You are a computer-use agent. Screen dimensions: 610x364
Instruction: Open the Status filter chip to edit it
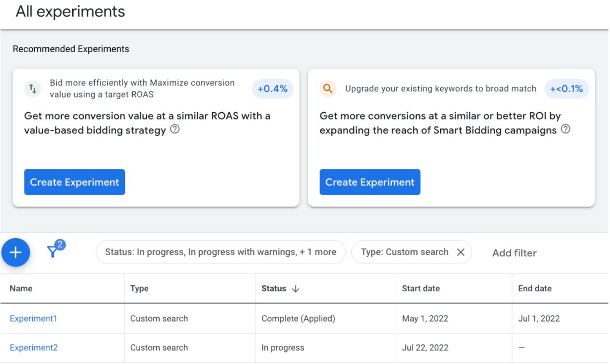(x=221, y=252)
